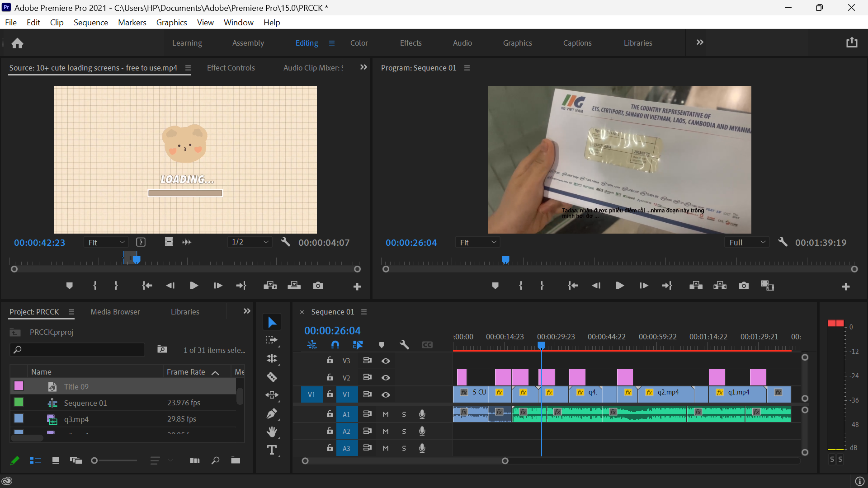Select the Selection tool arrow
Image resolution: width=868 pixels, height=488 pixels.
(272, 322)
